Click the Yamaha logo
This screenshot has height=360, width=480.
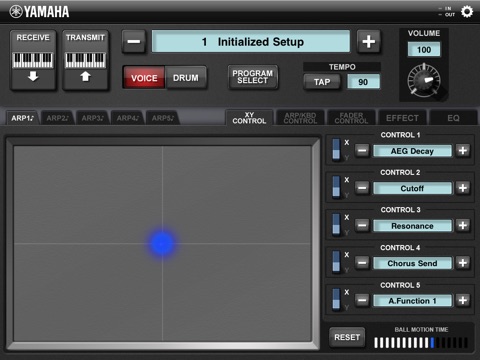39,12
